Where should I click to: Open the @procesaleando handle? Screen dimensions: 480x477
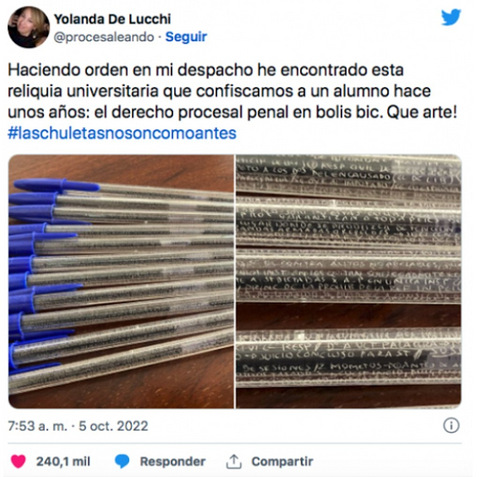[x=104, y=37]
